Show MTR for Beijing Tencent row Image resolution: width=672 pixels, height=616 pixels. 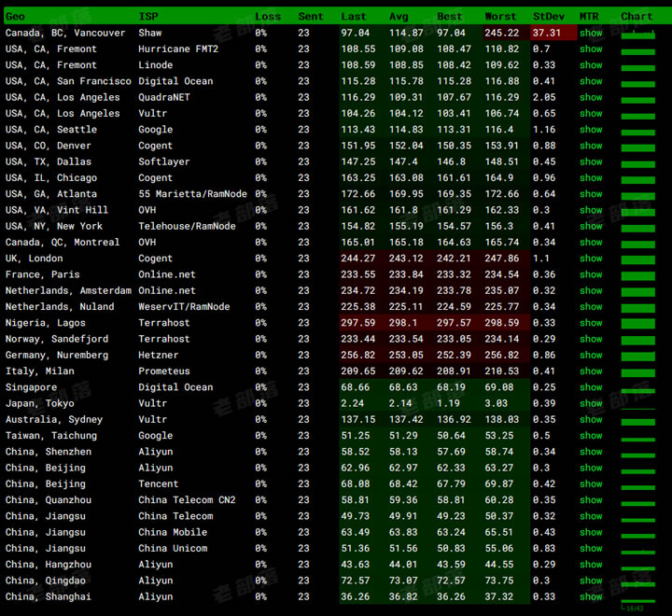[591, 484]
